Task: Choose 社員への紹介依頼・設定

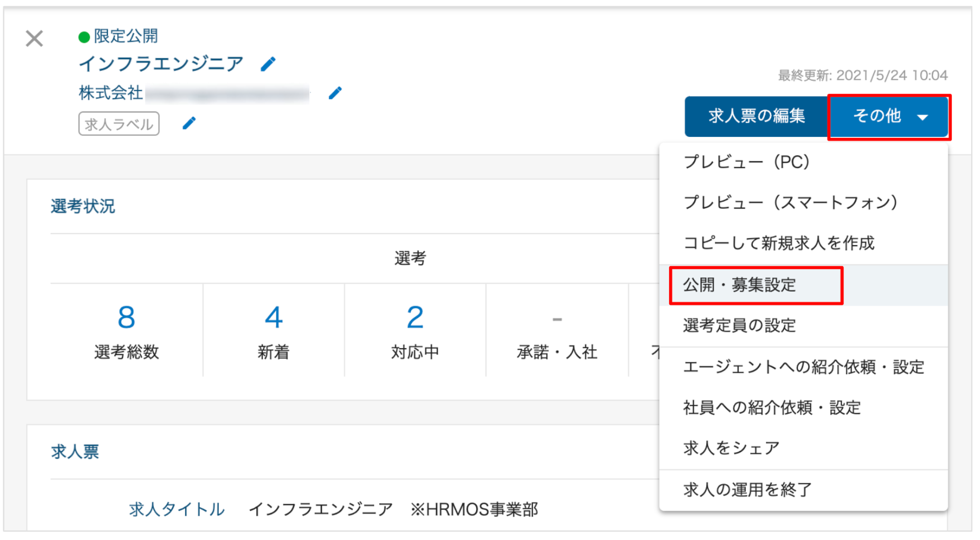Action: point(803,408)
